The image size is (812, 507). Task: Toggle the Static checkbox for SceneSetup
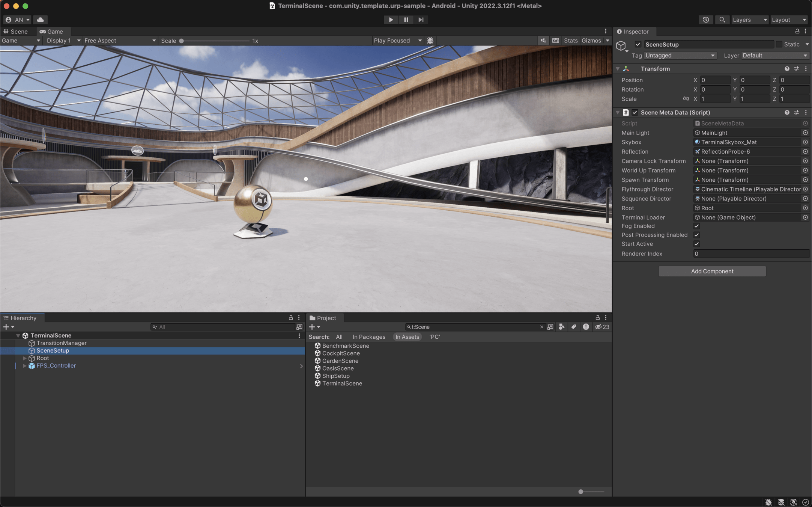point(779,44)
